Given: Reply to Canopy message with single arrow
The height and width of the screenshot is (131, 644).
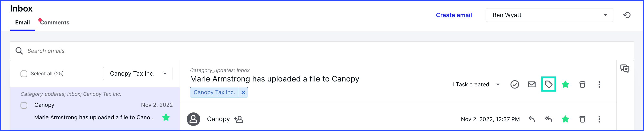Looking at the screenshot, I should tap(531, 119).
